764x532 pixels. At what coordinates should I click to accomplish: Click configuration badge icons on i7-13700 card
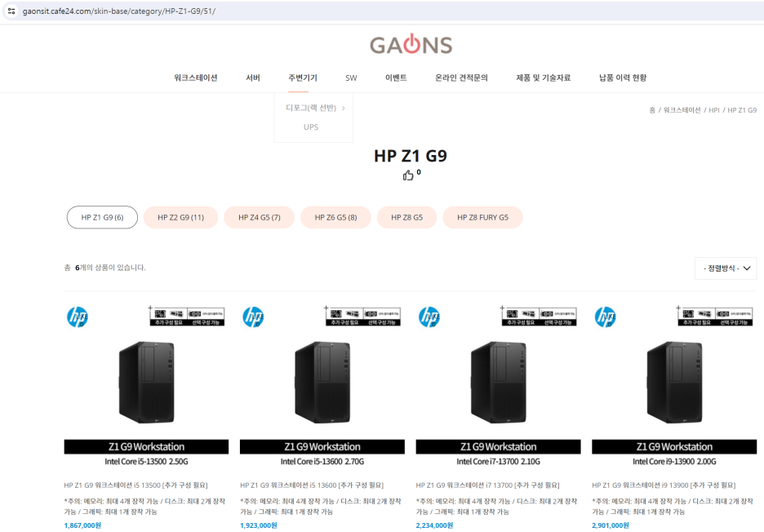click(x=539, y=316)
